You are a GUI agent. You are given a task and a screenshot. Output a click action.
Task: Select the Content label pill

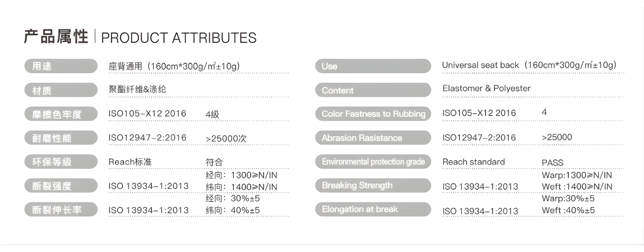coord(373,90)
